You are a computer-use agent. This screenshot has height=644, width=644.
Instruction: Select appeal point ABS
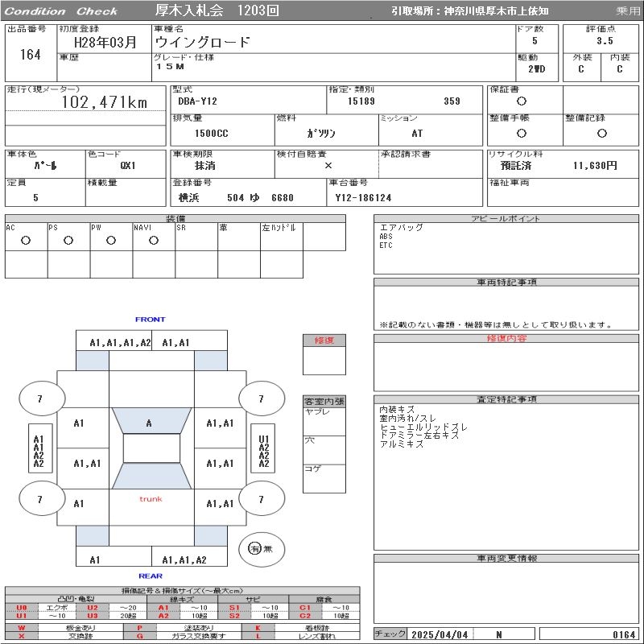pos(386,237)
